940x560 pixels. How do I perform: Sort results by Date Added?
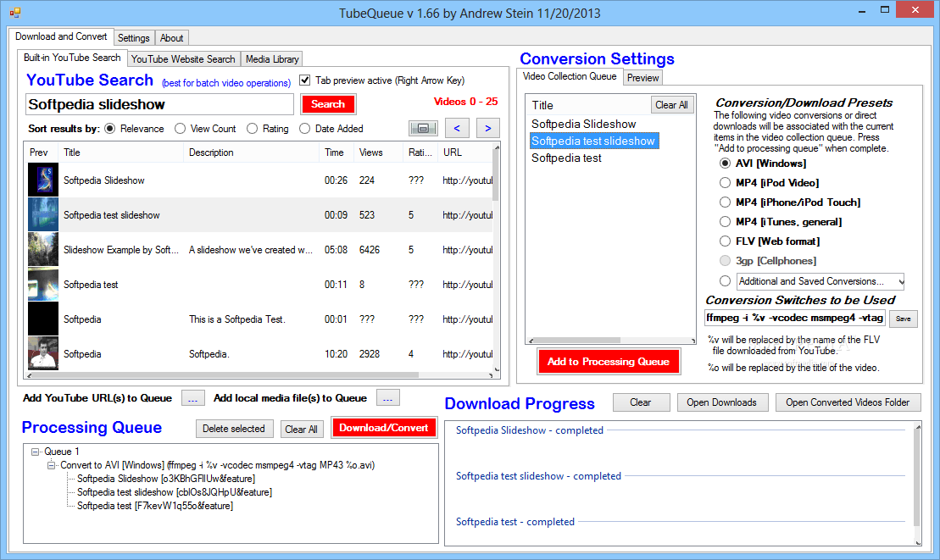click(x=304, y=129)
